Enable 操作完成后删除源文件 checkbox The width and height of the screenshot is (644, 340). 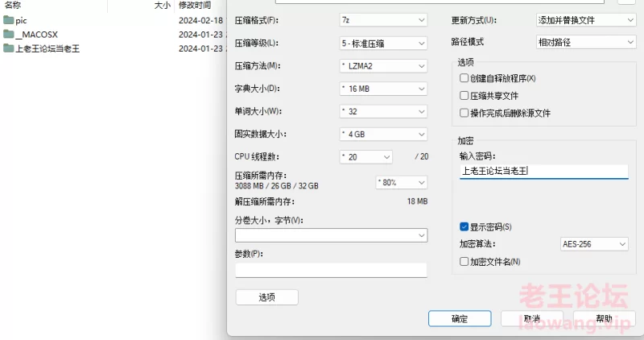tap(464, 113)
